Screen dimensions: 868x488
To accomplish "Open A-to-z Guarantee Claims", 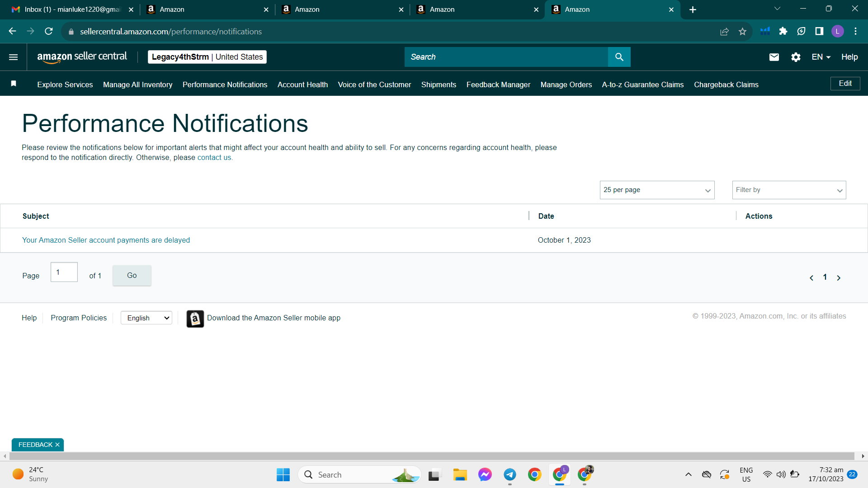I will point(642,84).
